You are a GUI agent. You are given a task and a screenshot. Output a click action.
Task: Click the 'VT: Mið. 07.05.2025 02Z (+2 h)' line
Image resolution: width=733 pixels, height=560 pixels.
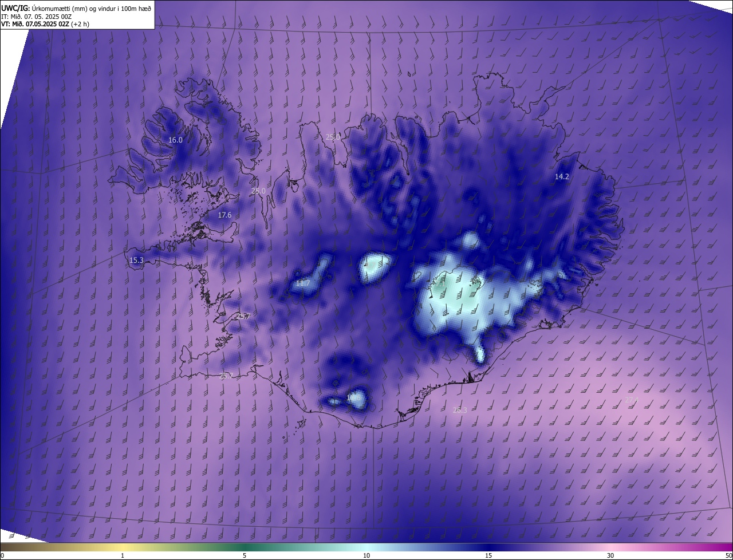pos(45,24)
